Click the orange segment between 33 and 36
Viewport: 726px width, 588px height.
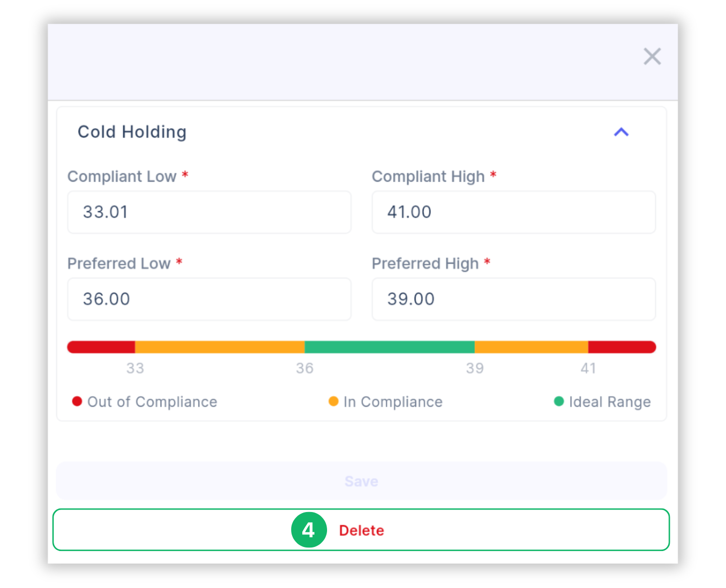[220, 347]
